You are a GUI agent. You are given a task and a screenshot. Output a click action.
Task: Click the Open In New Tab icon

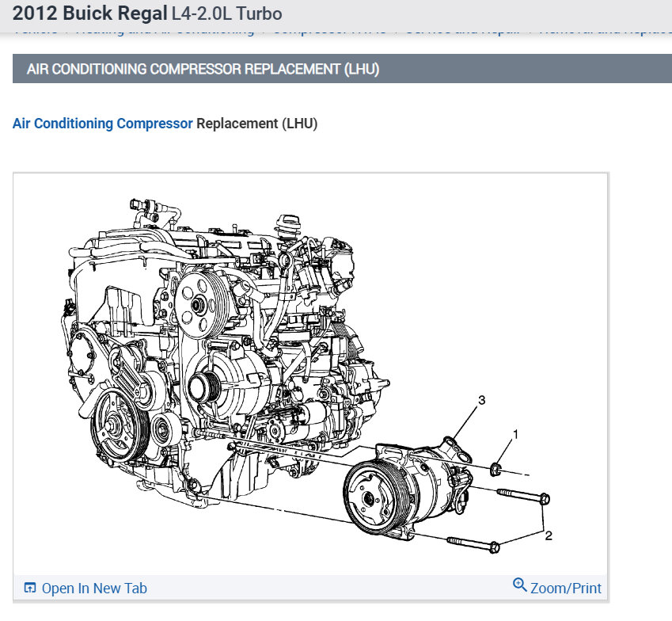point(30,588)
